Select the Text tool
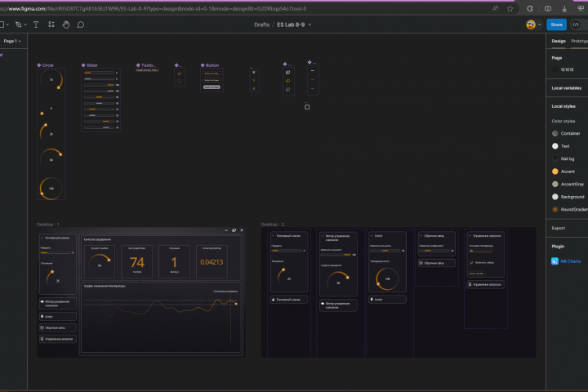The height and width of the screenshot is (392, 588). coord(36,24)
